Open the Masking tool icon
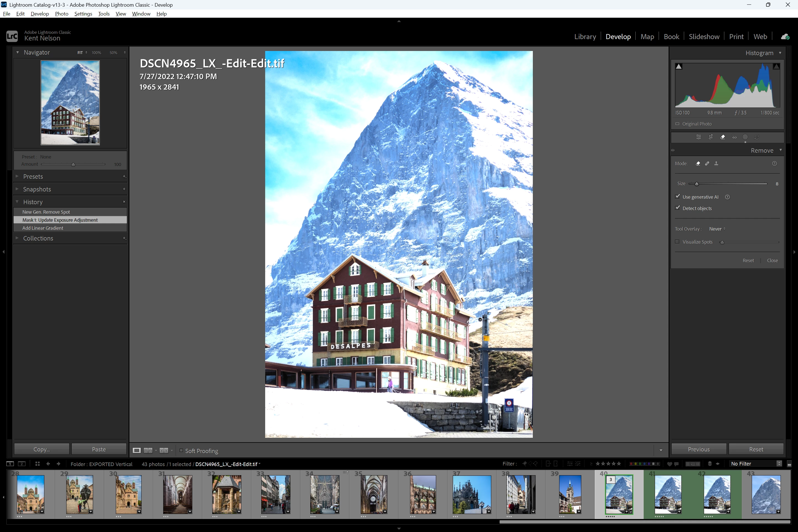The image size is (798, 532). pos(745,137)
